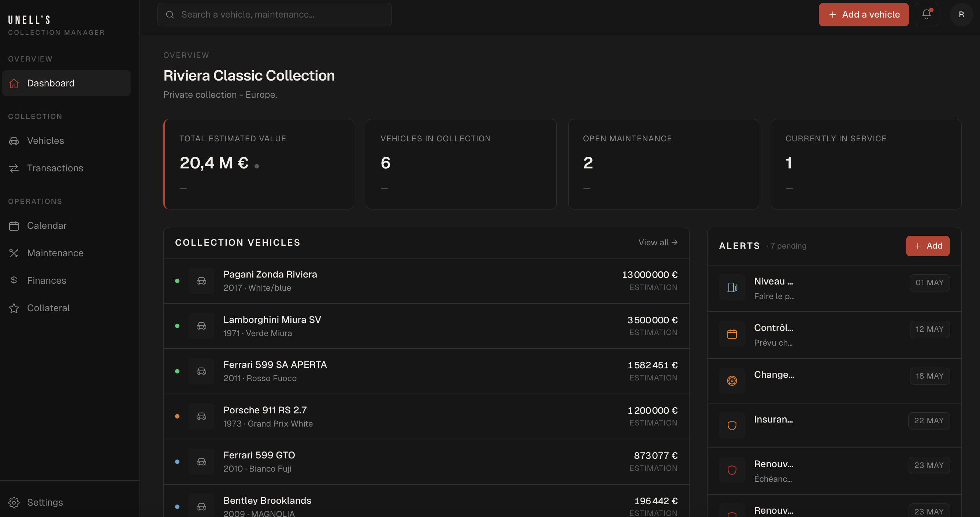Viewport: 980px width, 517px height.
Task: Click fuel pump icon on Niveau alert
Action: point(732,287)
